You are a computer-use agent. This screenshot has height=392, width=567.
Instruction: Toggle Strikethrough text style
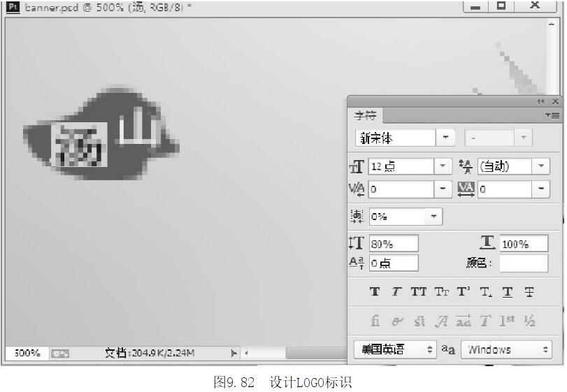[529, 291]
